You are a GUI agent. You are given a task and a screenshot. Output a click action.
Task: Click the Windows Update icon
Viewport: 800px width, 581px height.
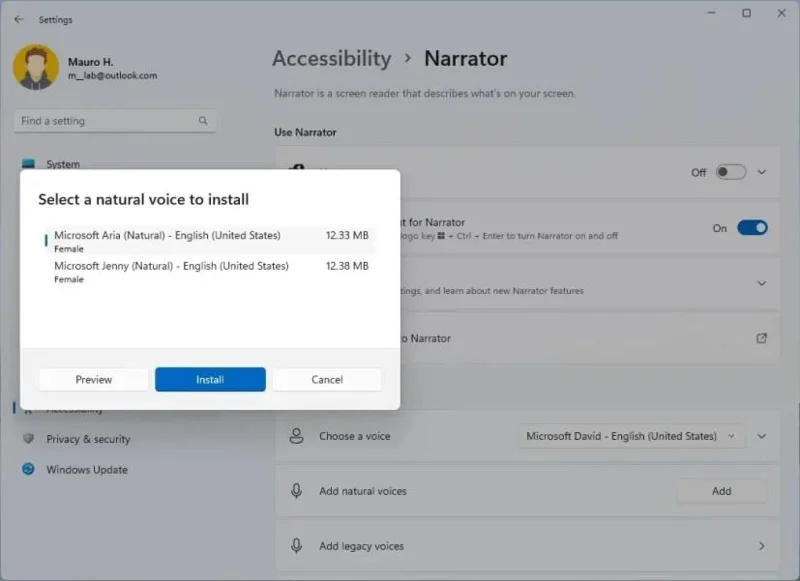[x=29, y=469]
